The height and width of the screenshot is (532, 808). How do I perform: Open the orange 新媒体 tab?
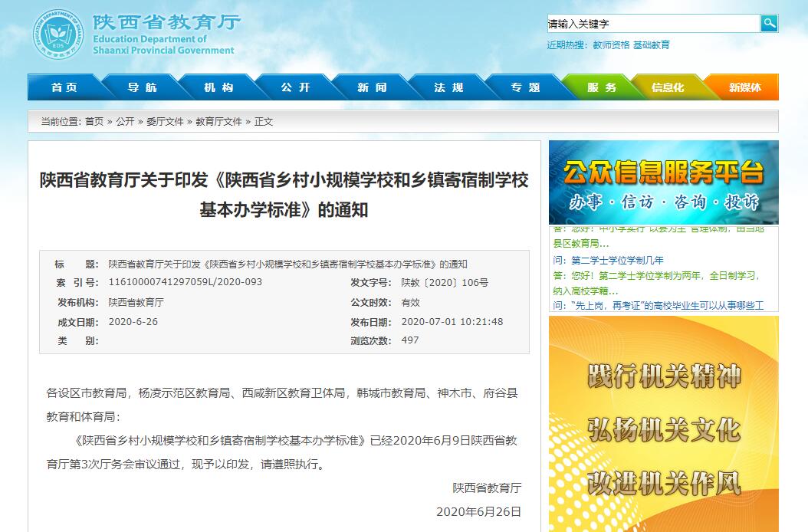coord(744,87)
